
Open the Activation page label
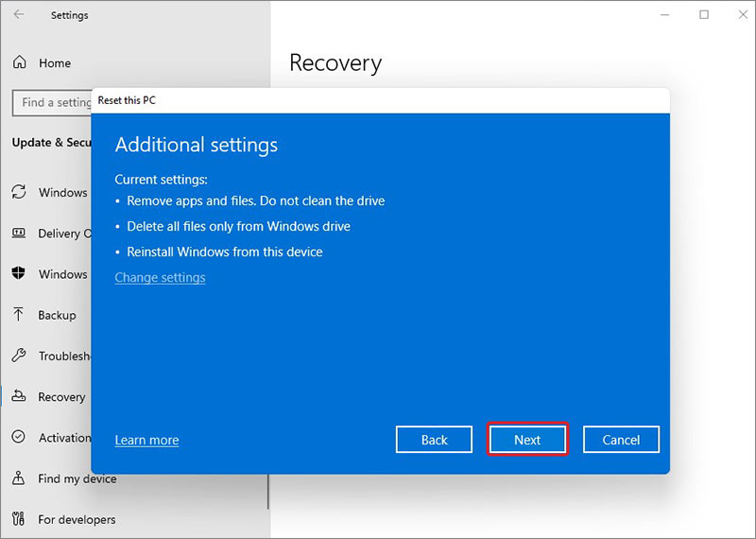click(64, 438)
